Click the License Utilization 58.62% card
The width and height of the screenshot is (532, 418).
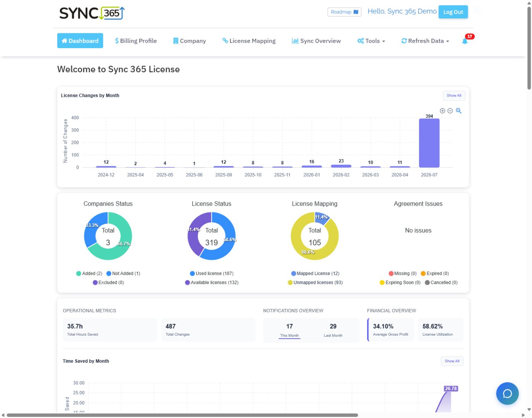(x=441, y=330)
